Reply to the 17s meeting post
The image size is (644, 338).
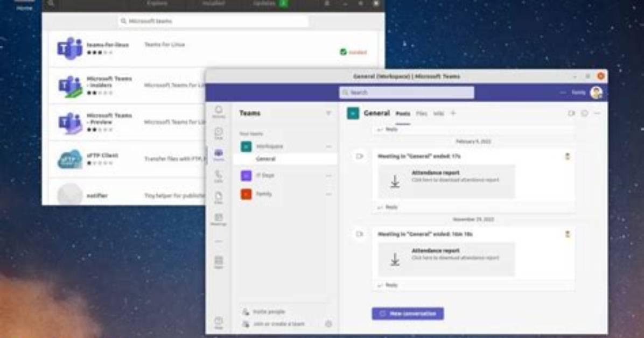point(387,207)
